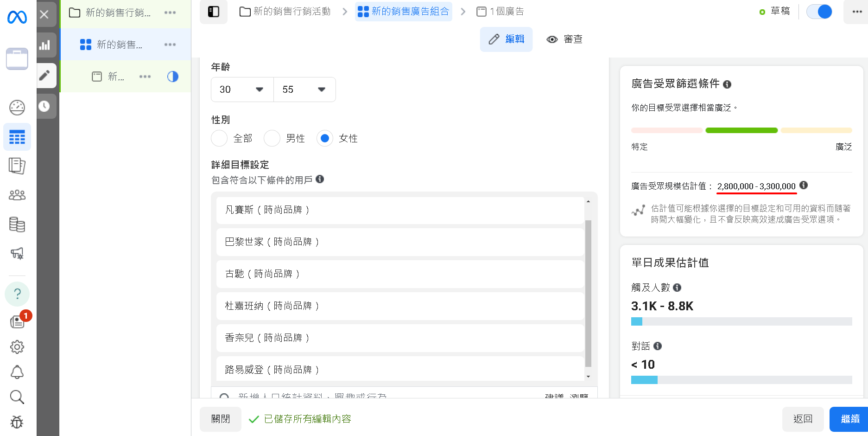Image resolution: width=868 pixels, height=436 pixels.
Task: Open the bug report icon
Action: (x=17, y=422)
